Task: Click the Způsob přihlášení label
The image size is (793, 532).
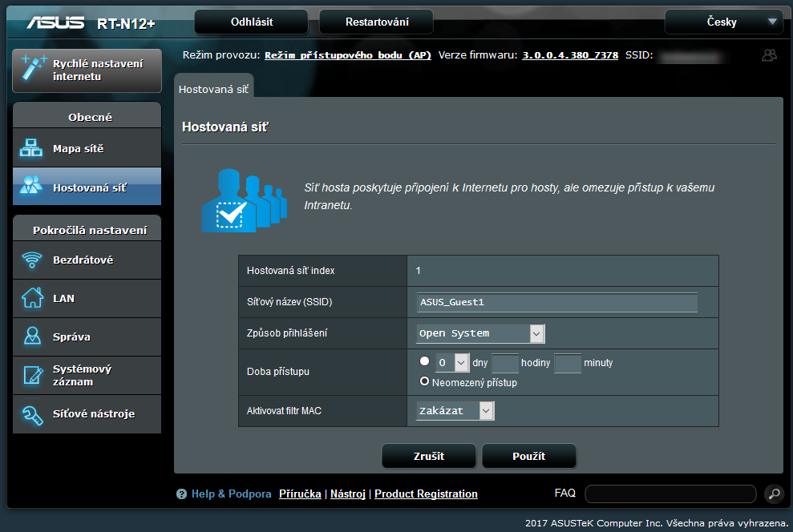Action: [287, 333]
